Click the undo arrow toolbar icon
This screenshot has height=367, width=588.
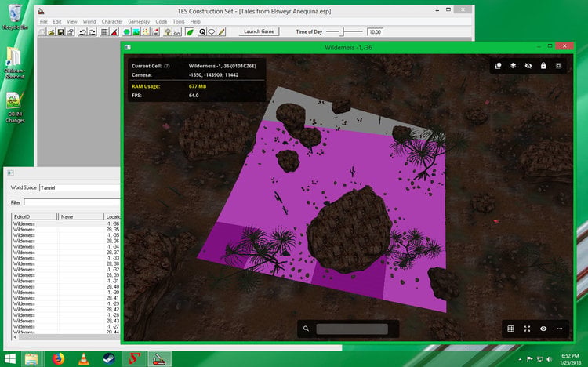[x=82, y=32]
